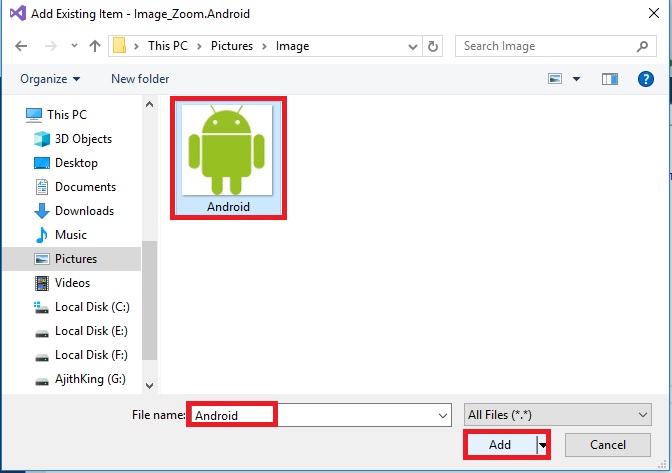Click the AjithKing (G:) drive icon
Viewport: 672px width, 473px height.
(42, 381)
